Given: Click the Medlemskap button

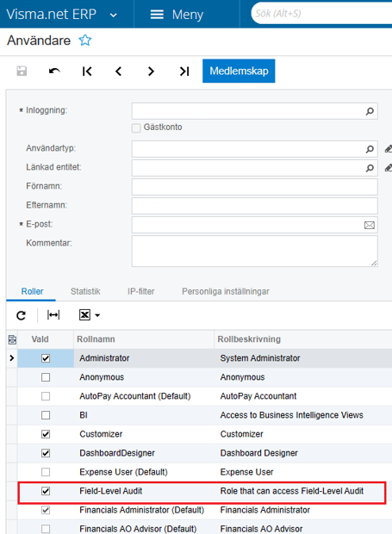Looking at the screenshot, I should point(239,71).
